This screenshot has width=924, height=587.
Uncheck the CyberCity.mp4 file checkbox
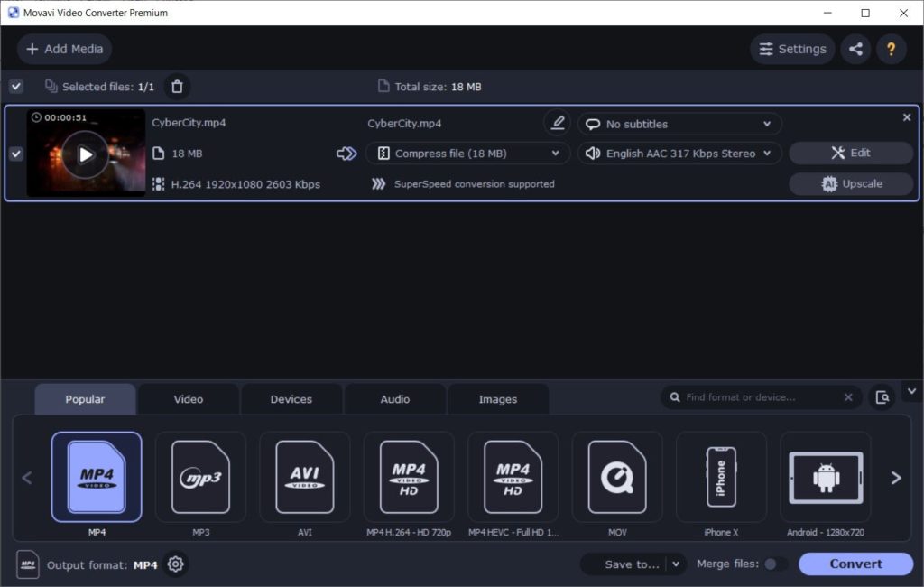pos(16,154)
